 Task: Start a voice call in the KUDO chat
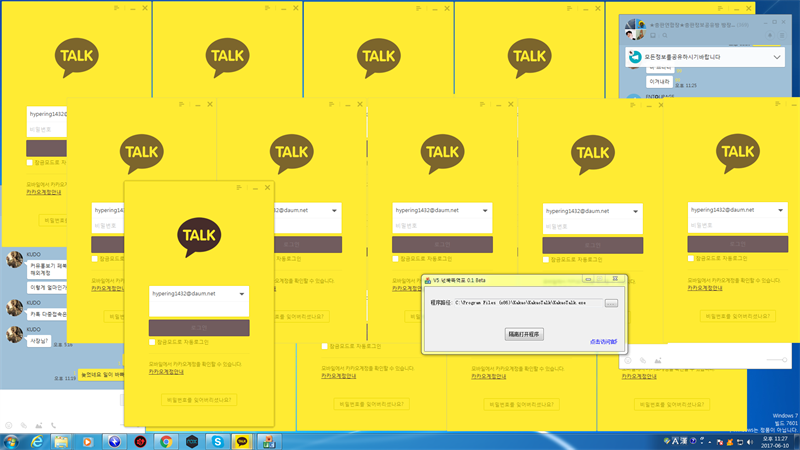pos(54,426)
